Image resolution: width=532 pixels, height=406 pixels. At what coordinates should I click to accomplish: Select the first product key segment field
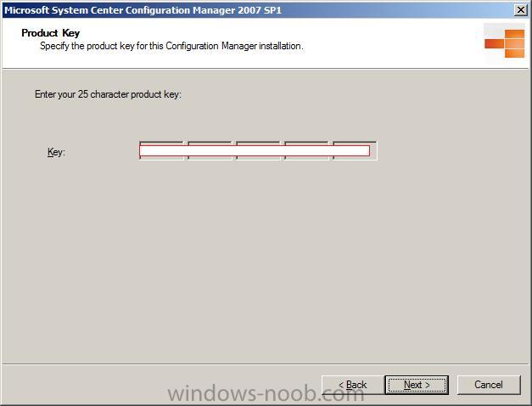(x=161, y=150)
